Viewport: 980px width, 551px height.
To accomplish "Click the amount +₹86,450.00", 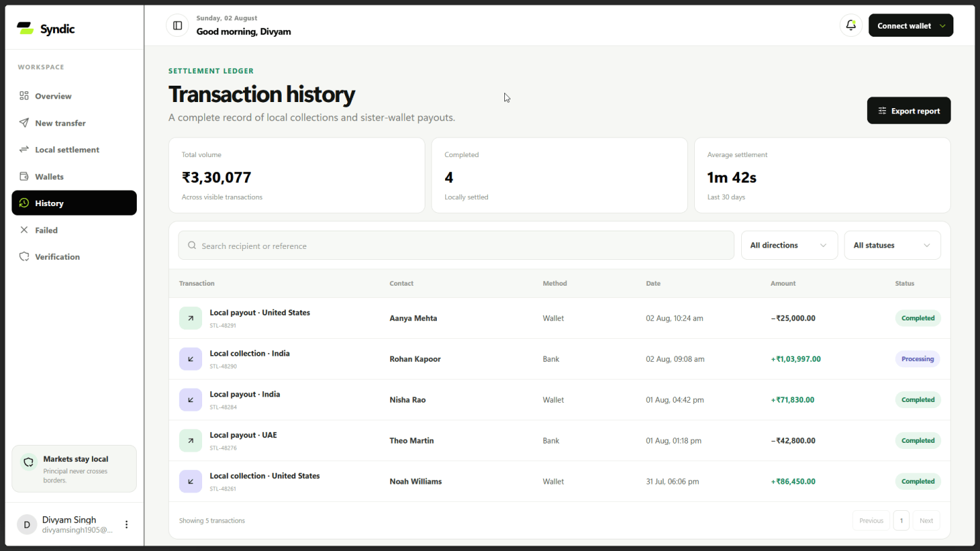I will (793, 482).
